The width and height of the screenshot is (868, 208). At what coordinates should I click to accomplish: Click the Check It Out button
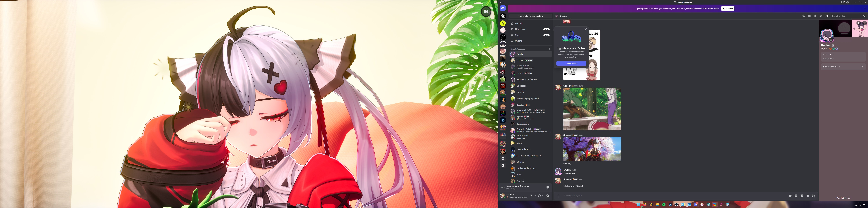[x=571, y=63]
